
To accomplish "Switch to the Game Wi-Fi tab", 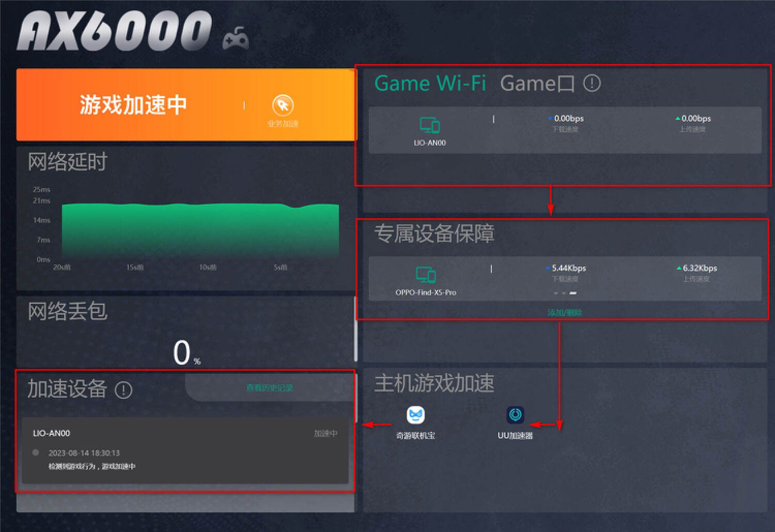I will [x=430, y=83].
